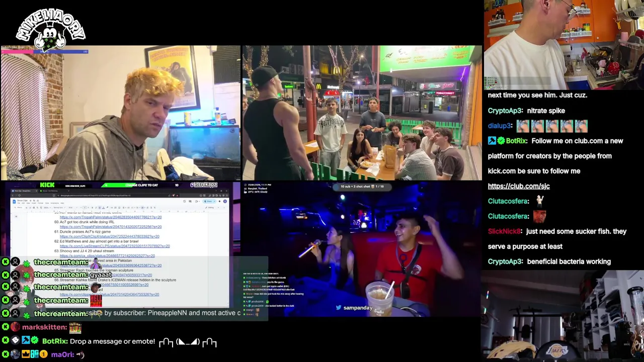Click the 10 sub = 3 shot goal counter

362,187
